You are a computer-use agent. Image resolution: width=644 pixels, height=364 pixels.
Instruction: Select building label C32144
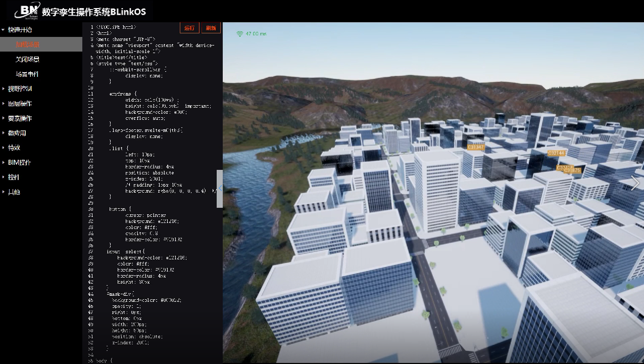(556, 153)
